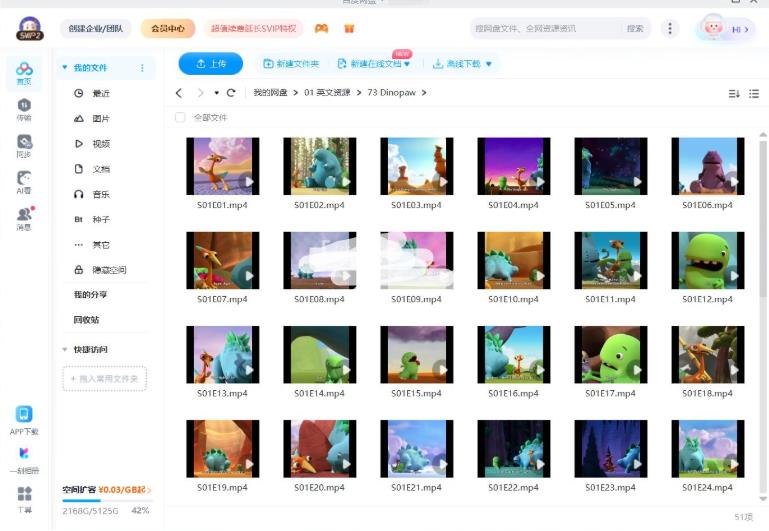Screen dimensions: 769x531
Task: Open 我的分享
Action: coord(90,295)
